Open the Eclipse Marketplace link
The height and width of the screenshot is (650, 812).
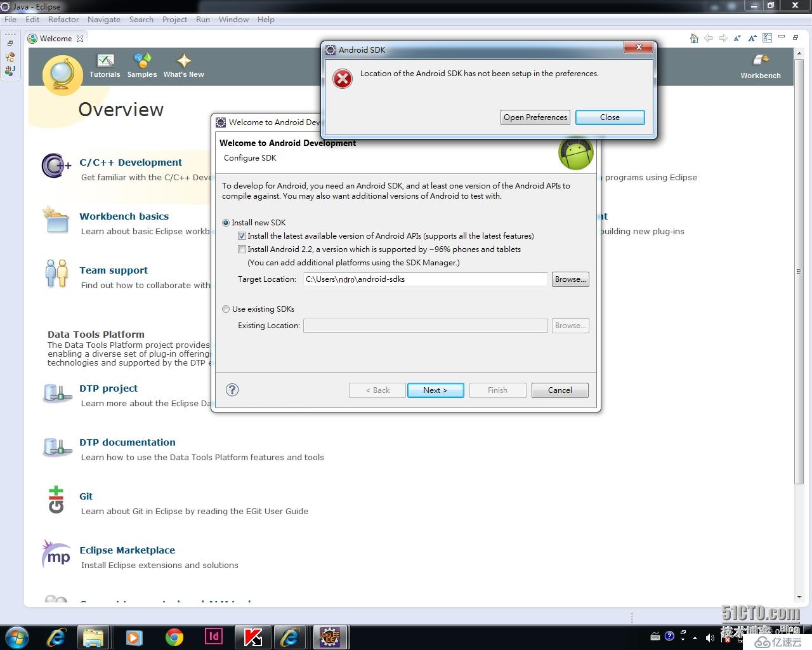(x=128, y=550)
